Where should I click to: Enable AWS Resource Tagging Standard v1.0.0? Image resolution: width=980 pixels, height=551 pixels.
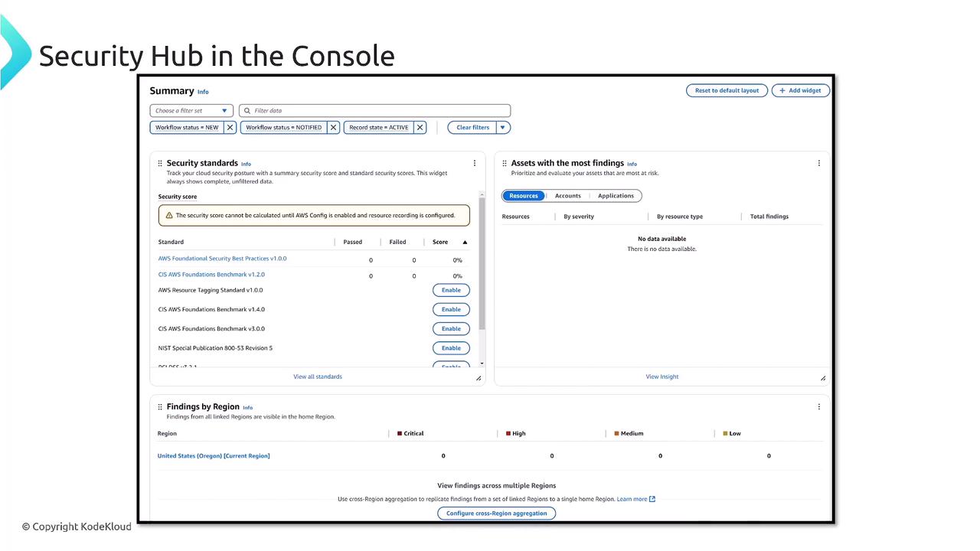click(x=451, y=290)
